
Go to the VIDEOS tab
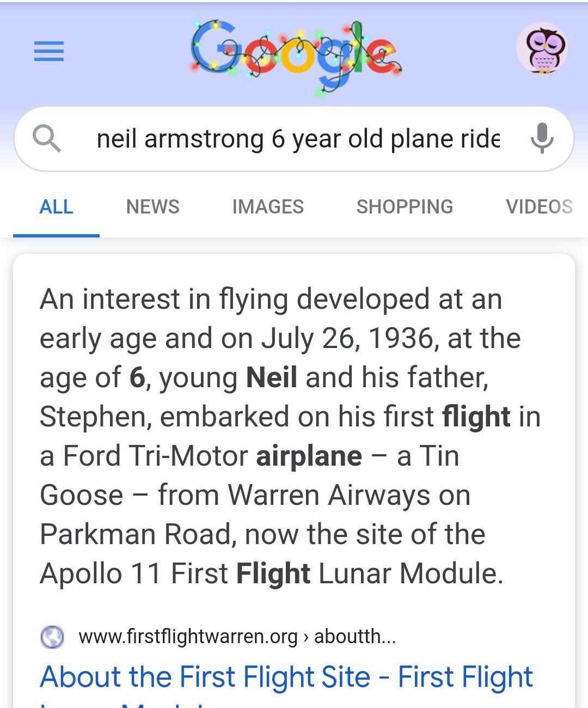(539, 207)
